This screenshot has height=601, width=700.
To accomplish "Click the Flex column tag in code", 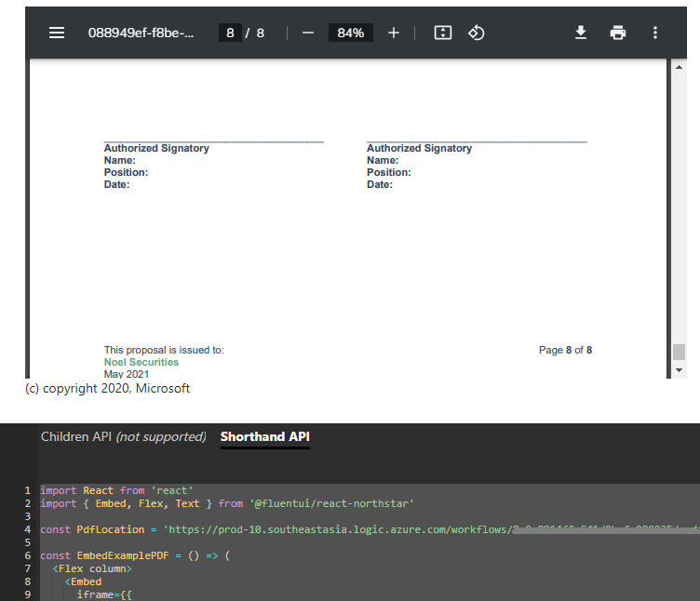I will [x=92, y=568].
